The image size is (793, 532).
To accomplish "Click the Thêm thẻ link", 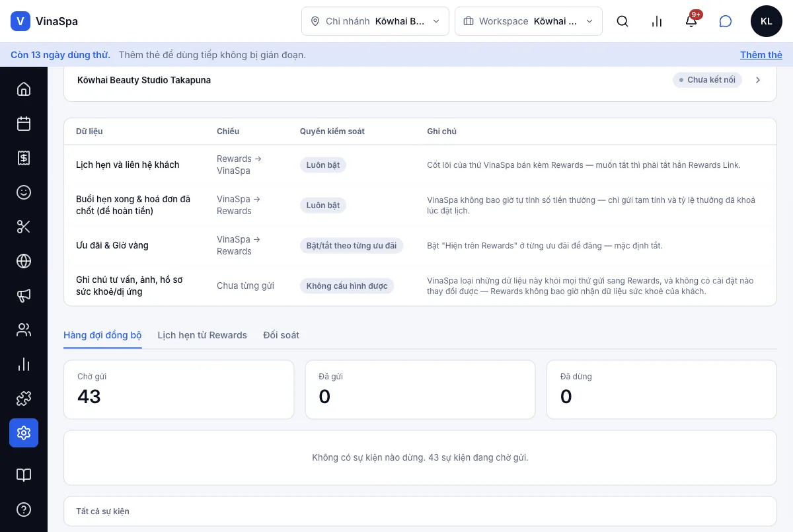I will (761, 55).
